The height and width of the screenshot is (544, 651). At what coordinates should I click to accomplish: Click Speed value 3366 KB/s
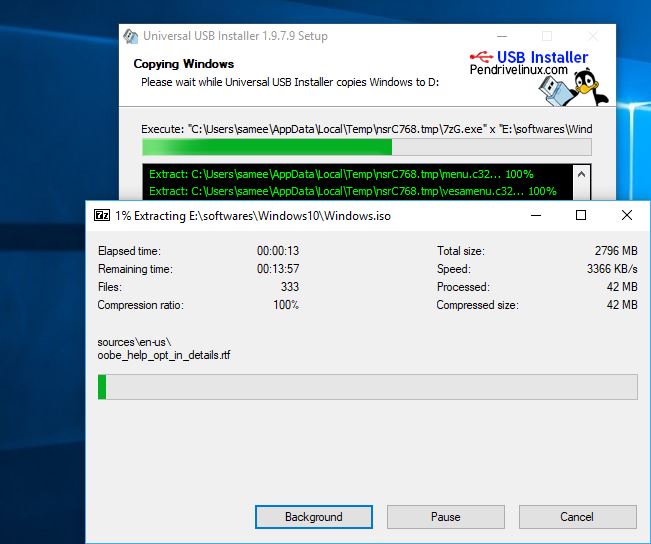(612, 269)
